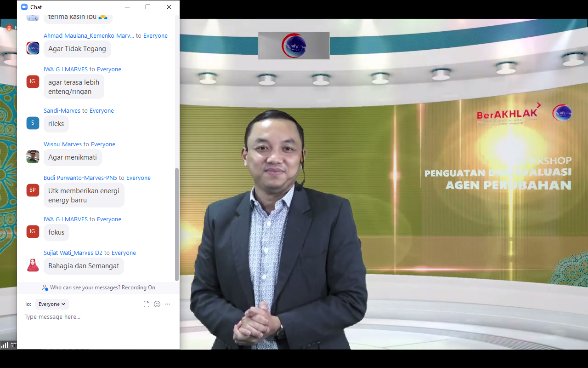Click Wisnu_Marves profile photo

33,156
